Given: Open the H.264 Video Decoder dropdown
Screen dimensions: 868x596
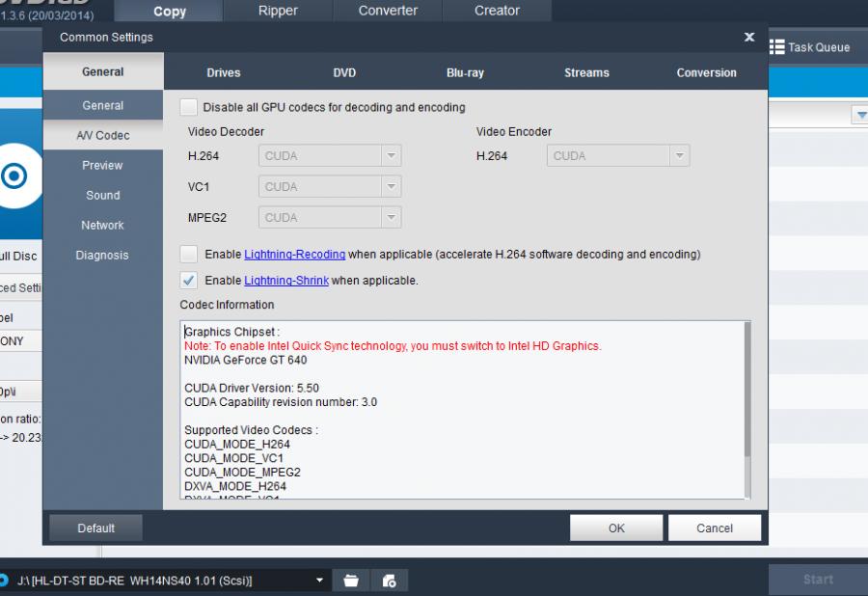Looking at the screenshot, I should (330, 156).
